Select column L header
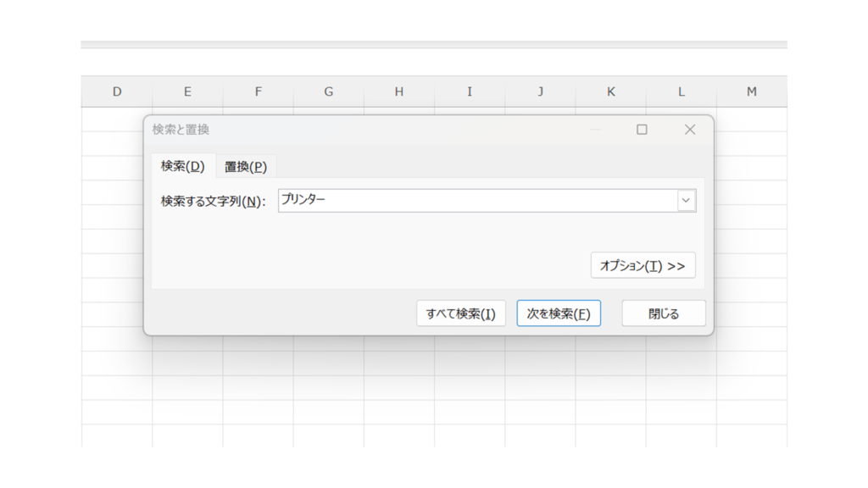Viewport: 868px width, 488px height. coord(681,91)
